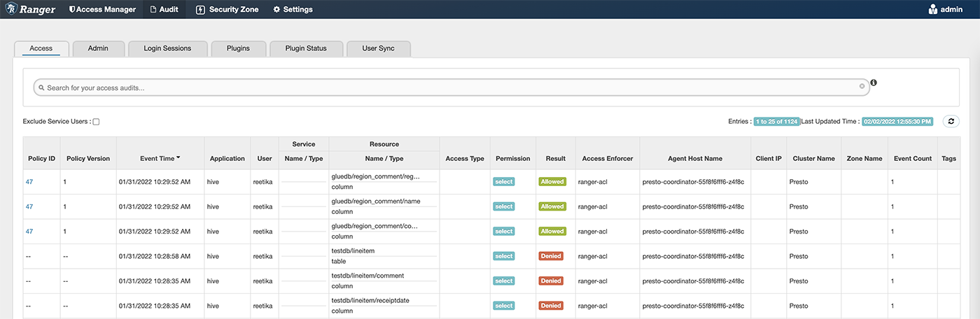Open the Audit menu

(x=164, y=9)
